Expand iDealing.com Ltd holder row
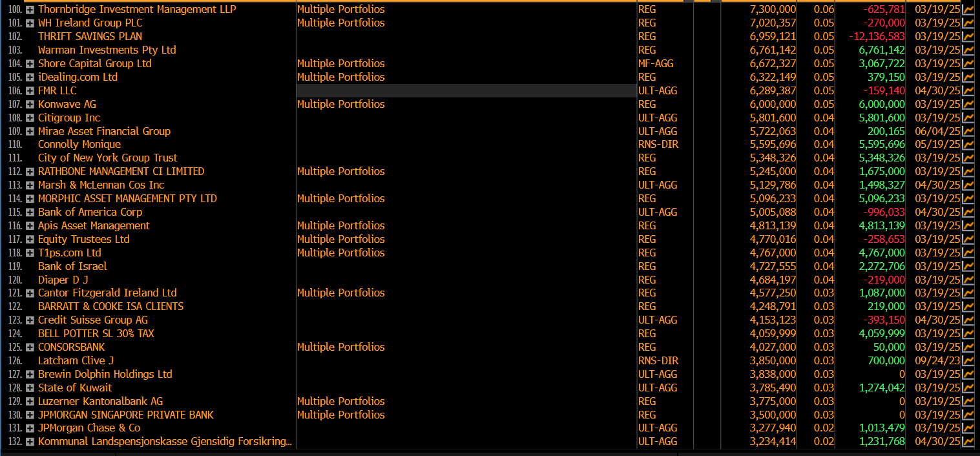The height and width of the screenshot is (456, 980). (x=30, y=78)
